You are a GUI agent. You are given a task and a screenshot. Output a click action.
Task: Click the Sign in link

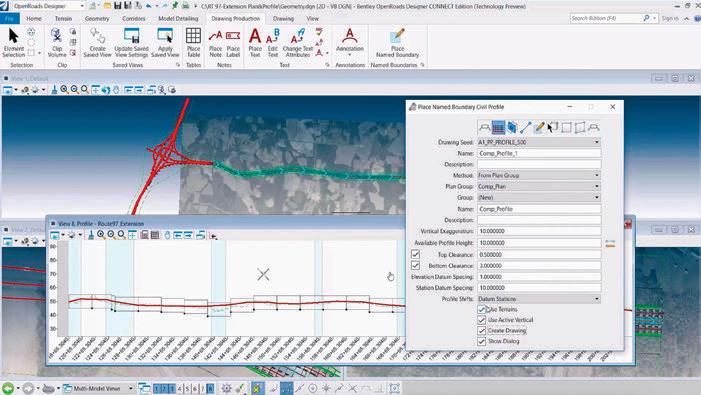point(670,18)
